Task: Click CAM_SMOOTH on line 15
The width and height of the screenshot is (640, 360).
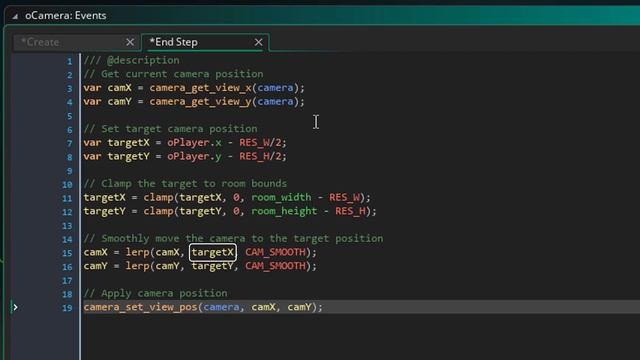Action: (275, 252)
